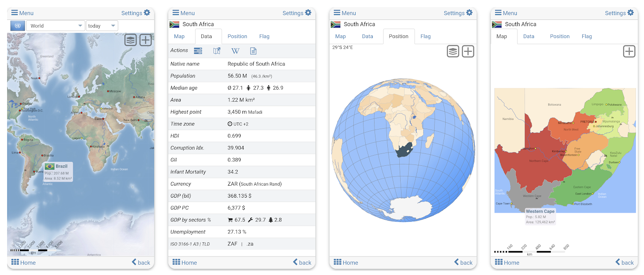Click Home at the bottom of the globe panel
644x275 pixels.
345,263
